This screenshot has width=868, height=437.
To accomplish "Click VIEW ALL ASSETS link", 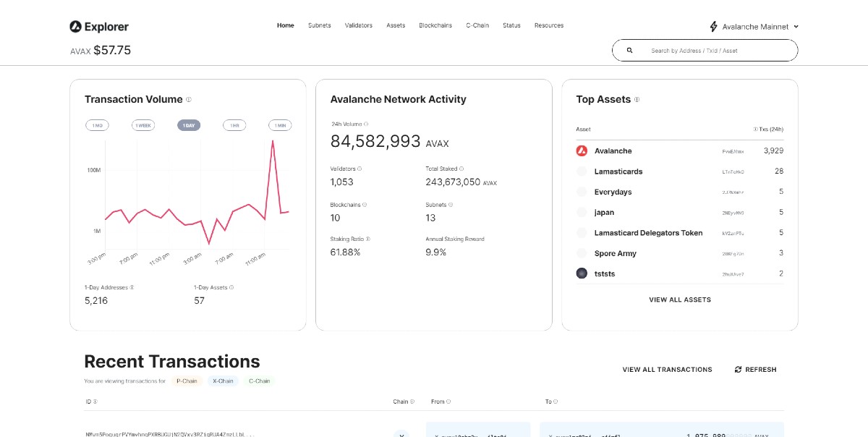I will click(x=680, y=300).
